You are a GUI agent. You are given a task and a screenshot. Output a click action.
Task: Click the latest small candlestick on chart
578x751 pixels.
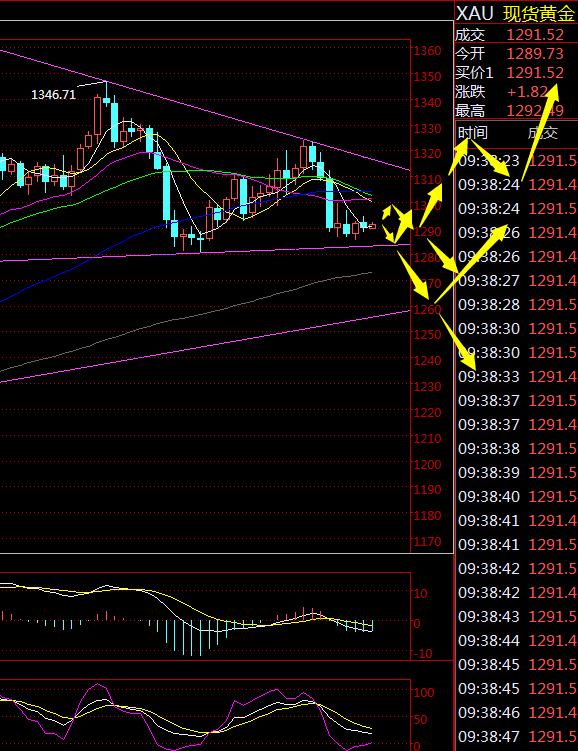[x=372, y=227]
